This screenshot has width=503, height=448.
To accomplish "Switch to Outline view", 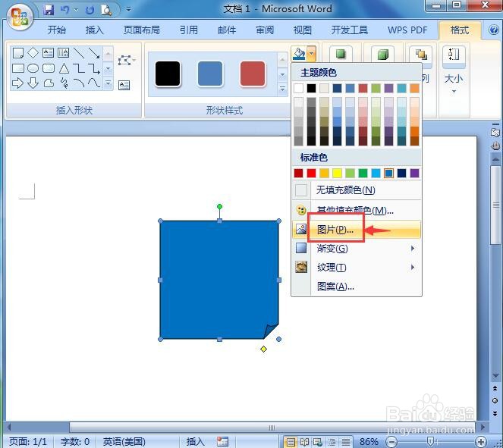I will 332,442.
